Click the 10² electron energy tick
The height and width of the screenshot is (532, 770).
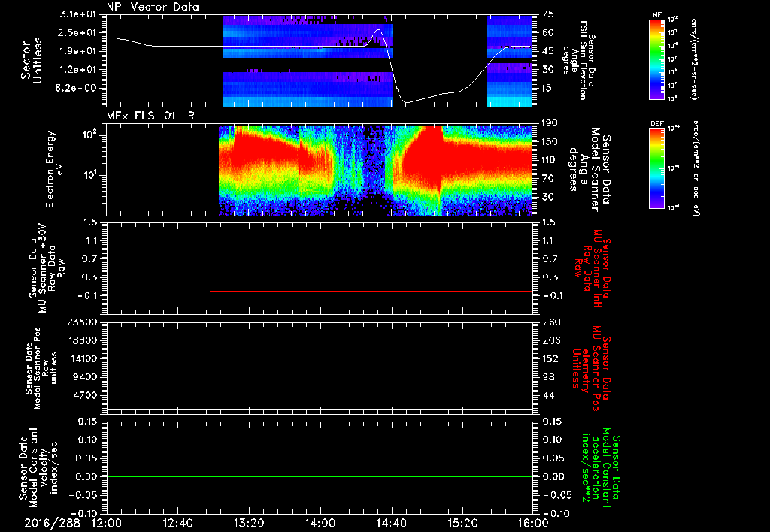pos(89,135)
